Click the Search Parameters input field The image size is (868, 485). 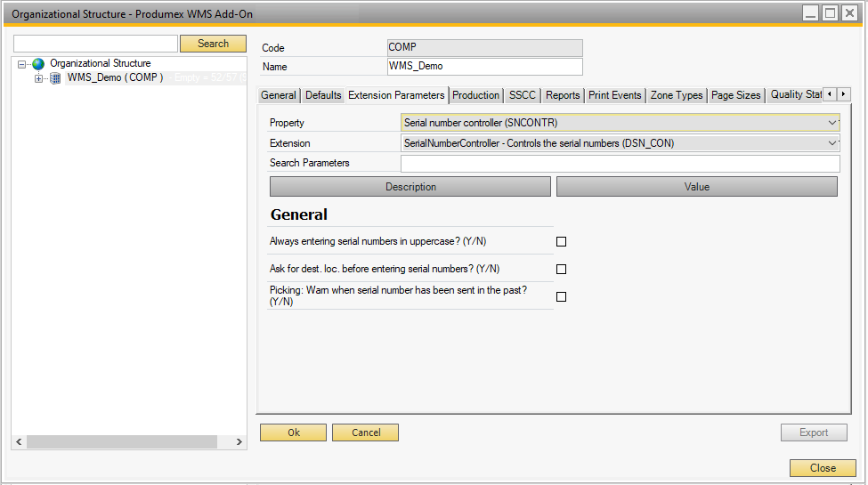coord(620,164)
